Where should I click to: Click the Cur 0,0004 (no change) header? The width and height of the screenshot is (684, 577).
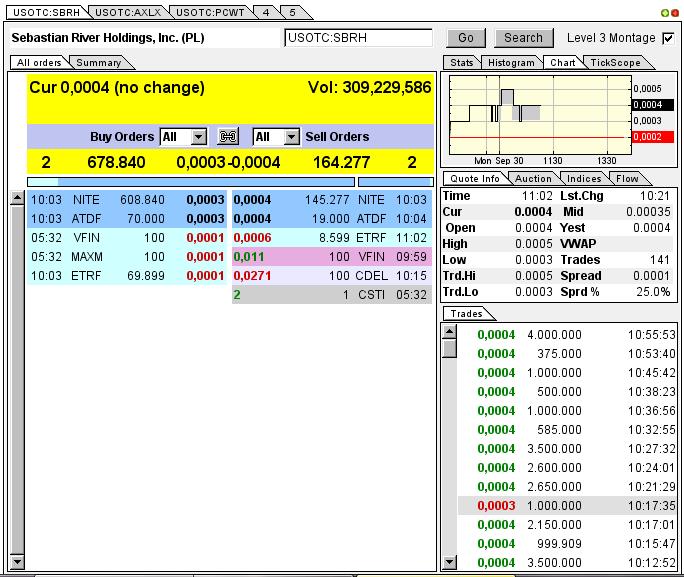tap(117, 88)
